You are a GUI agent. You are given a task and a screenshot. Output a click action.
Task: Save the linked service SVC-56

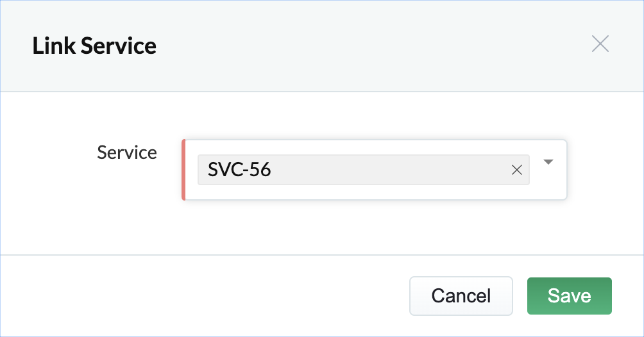pos(569,296)
